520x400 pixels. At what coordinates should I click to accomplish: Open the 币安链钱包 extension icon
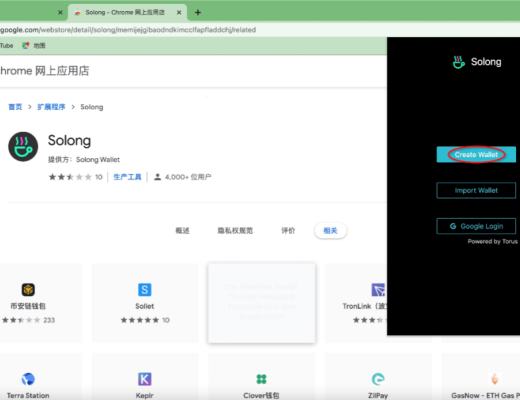tap(28, 290)
